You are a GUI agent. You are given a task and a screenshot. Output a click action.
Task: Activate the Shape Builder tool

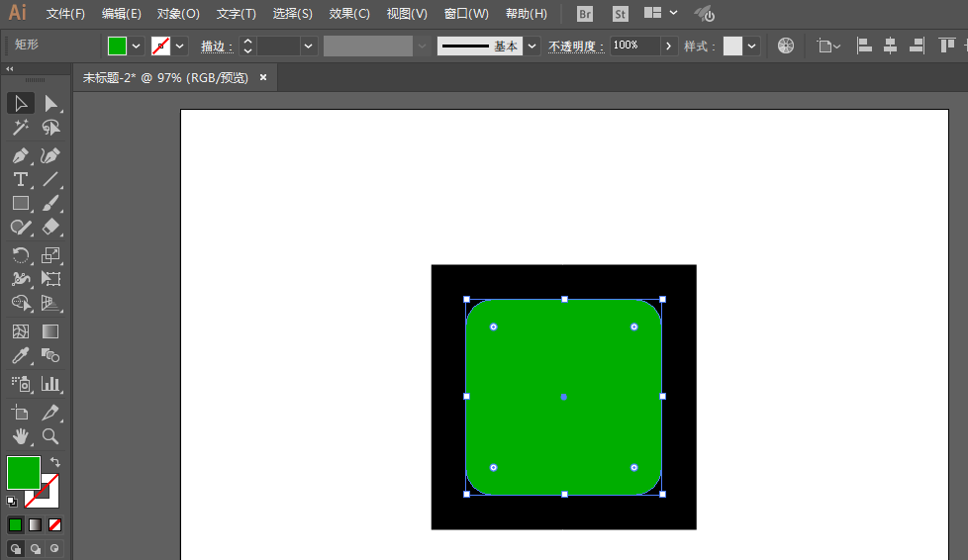point(21,303)
